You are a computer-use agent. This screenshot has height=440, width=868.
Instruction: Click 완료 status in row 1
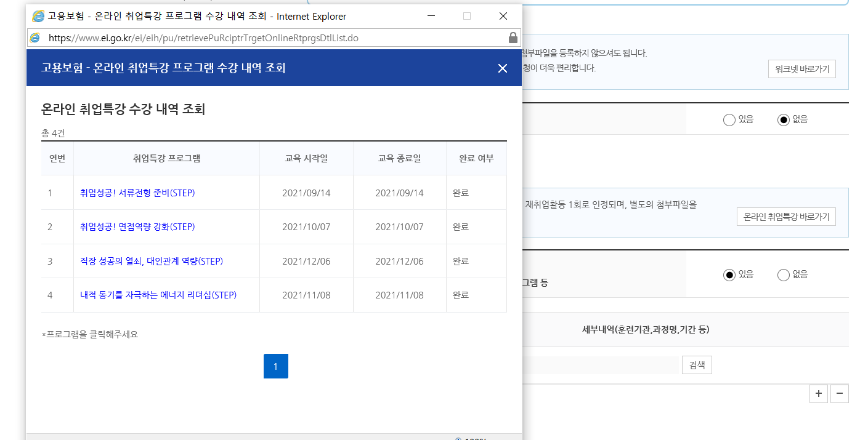(461, 193)
